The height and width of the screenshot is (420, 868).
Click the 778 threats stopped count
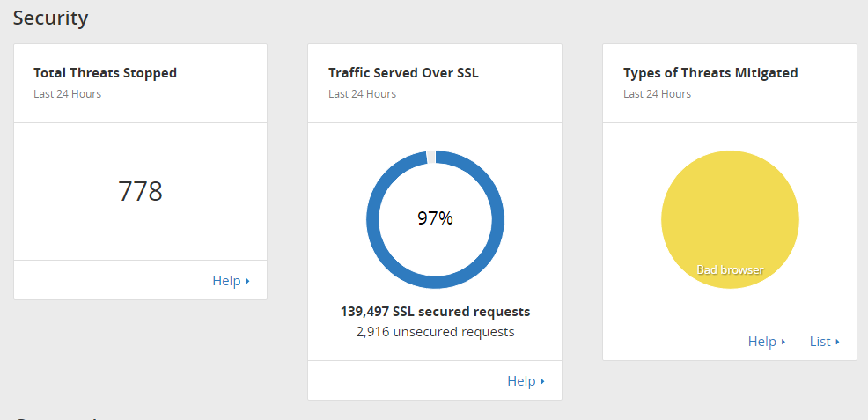(x=140, y=191)
